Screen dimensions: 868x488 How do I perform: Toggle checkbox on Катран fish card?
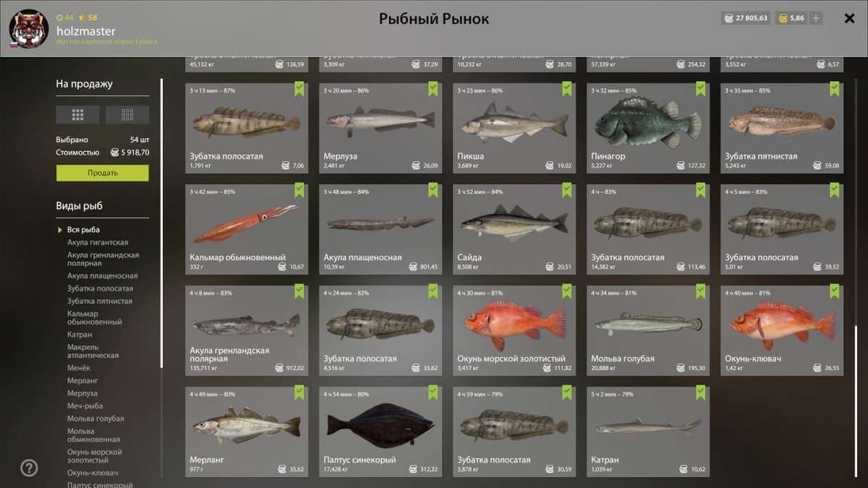701,393
